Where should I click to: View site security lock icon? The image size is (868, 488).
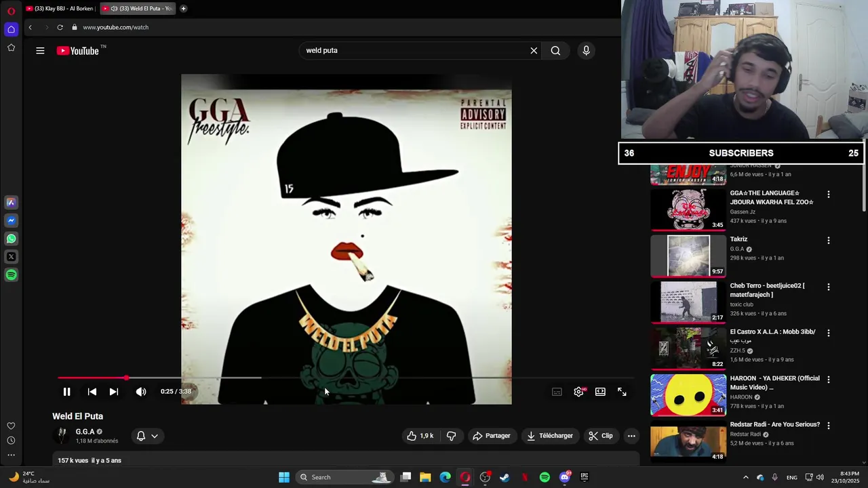click(75, 27)
